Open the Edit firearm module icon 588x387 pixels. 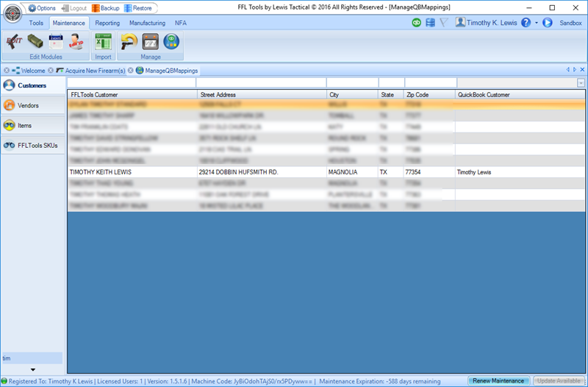[x=14, y=41]
